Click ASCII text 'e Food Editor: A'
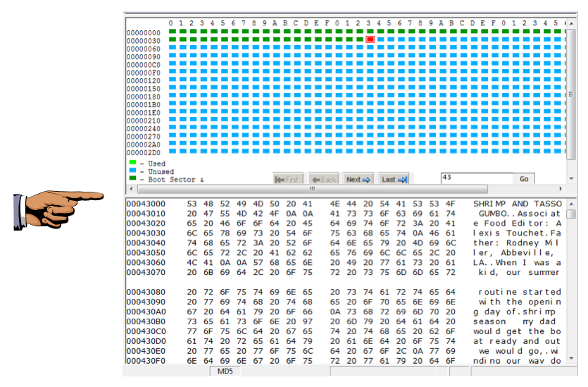The width and height of the screenshot is (588, 387). 518,223
